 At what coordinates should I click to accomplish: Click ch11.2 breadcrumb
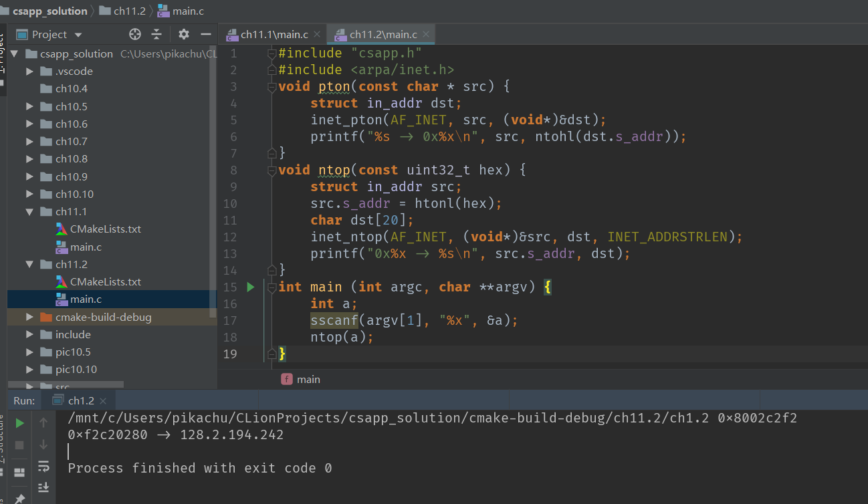(122, 11)
